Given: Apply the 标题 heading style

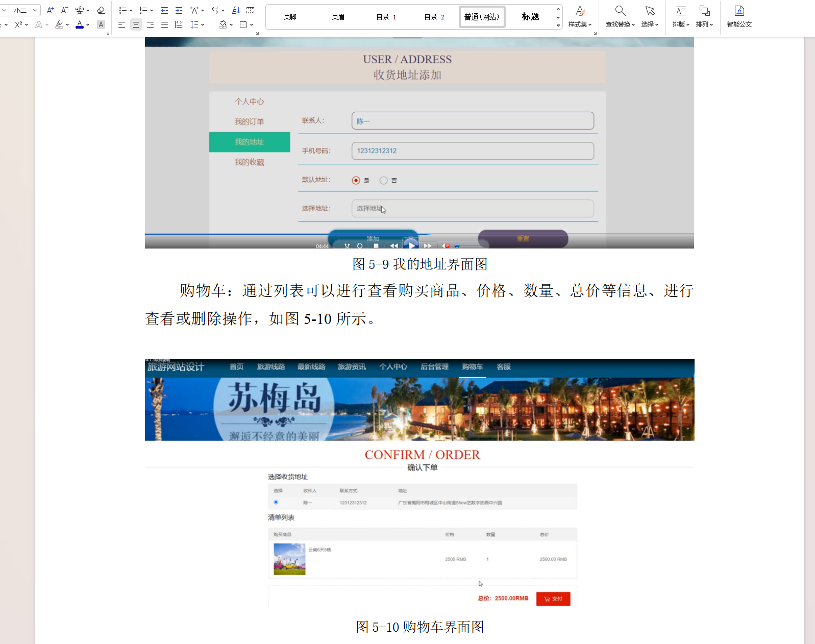Looking at the screenshot, I should (530, 17).
